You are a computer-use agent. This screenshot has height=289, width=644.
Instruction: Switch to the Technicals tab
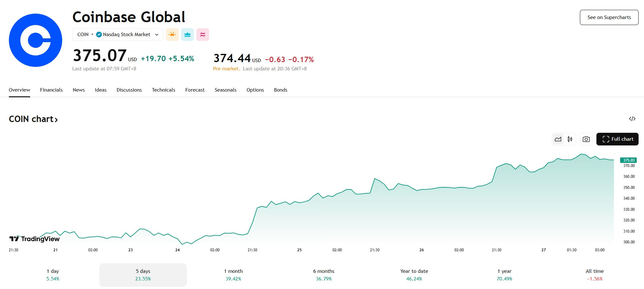163,90
